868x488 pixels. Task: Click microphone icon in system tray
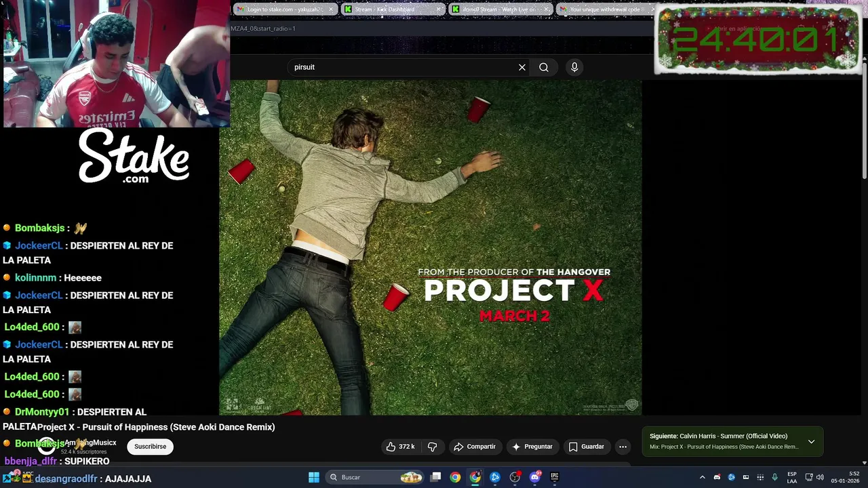(774, 477)
